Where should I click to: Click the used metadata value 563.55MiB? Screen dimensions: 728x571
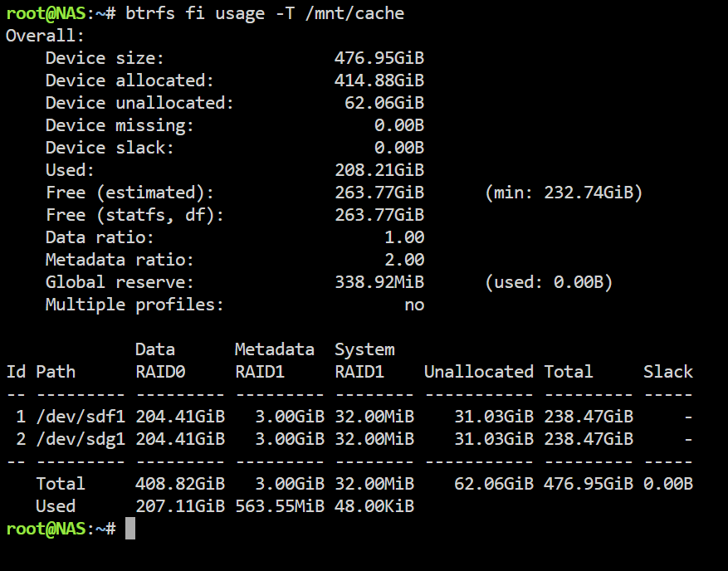pos(280,506)
